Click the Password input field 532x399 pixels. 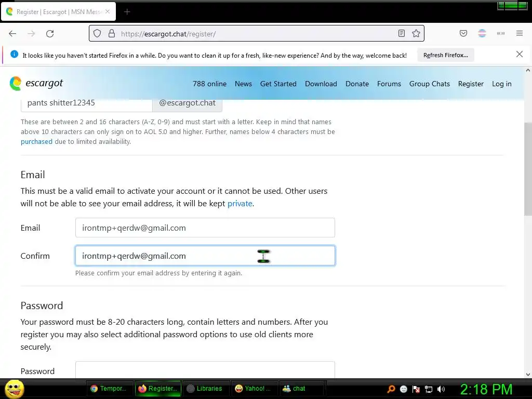[x=205, y=370]
